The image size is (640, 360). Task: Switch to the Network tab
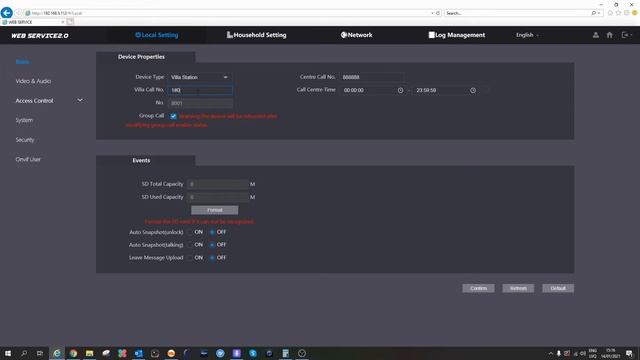point(356,35)
